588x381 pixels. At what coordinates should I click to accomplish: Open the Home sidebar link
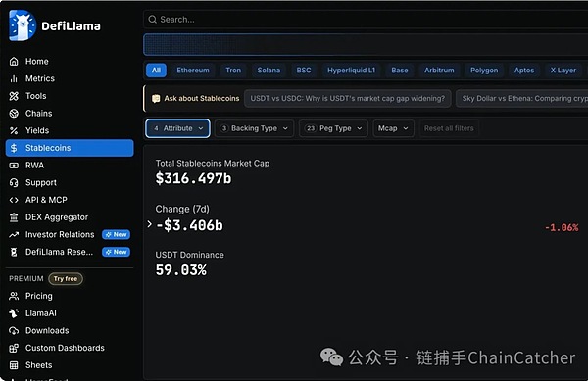70,62
